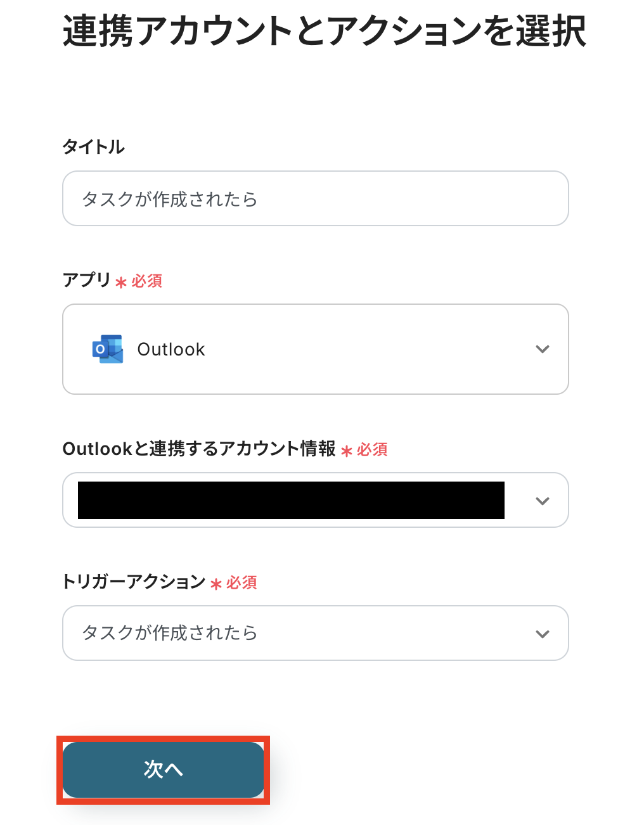Viewport: 644px width, 825px height.
Task: Click 必須 marker beside アプリ label
Action: (x=147, y=281)
